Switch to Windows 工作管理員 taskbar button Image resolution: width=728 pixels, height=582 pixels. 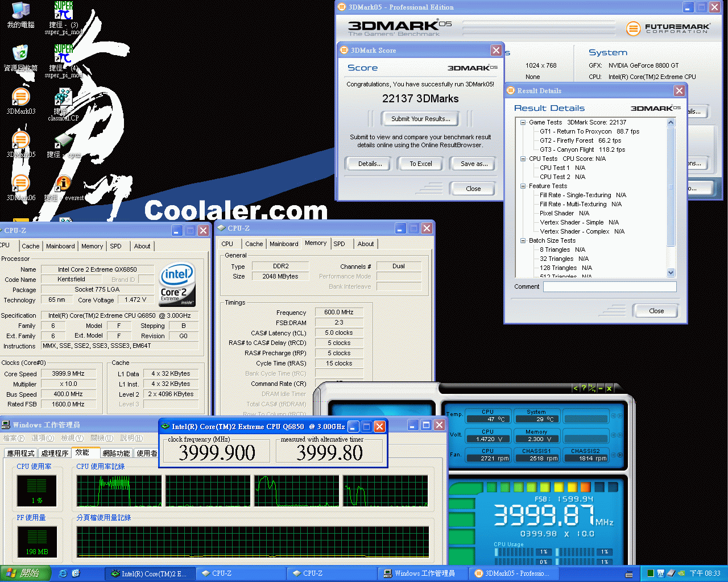click(x=424, y=573)
